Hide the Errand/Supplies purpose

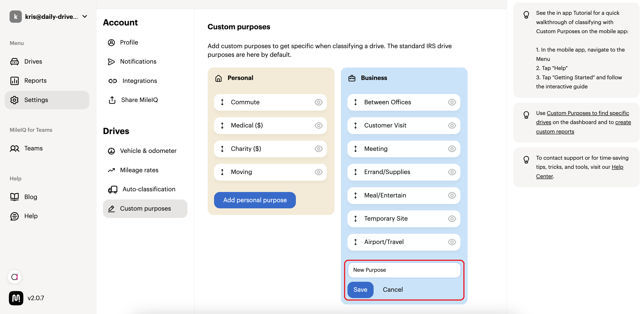pos(452,172)
